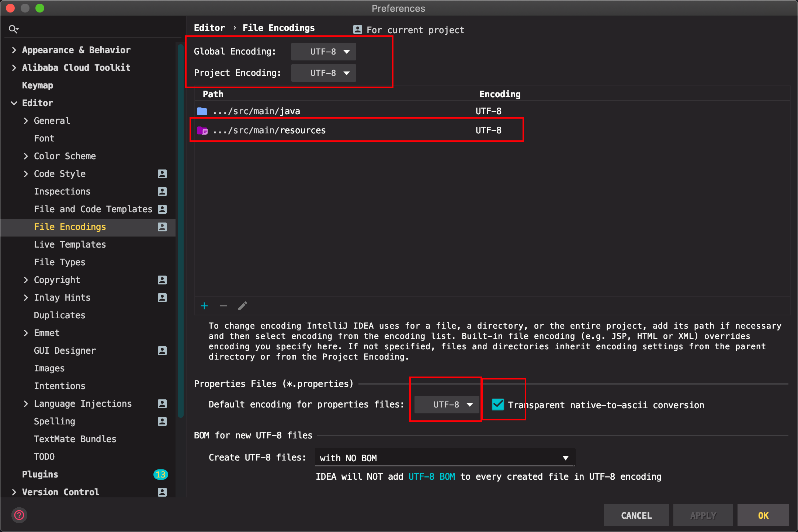This screenshot has height=532, width=798.
Task: Open Intentions settings
Action: coord(60,386)
